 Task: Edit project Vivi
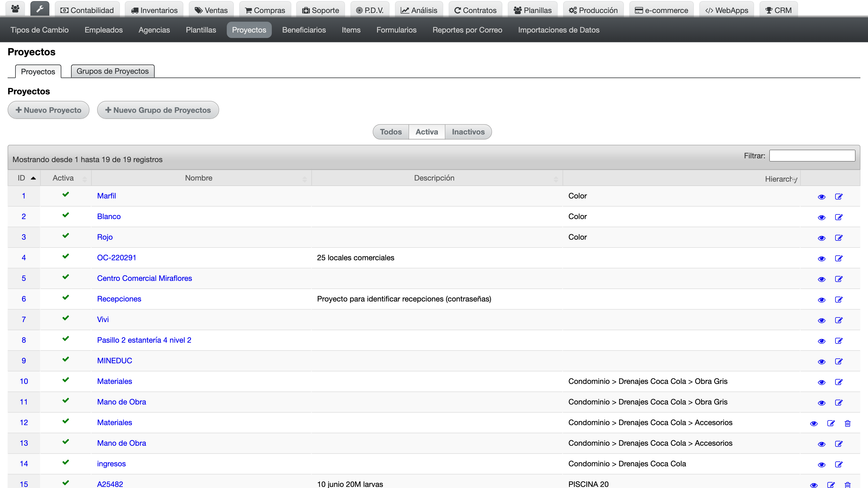(x=839, y=320)
